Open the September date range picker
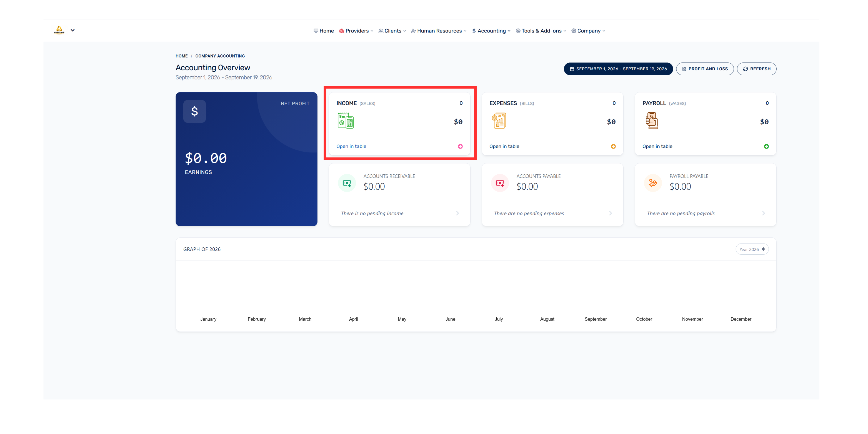 tap(618, 69)
